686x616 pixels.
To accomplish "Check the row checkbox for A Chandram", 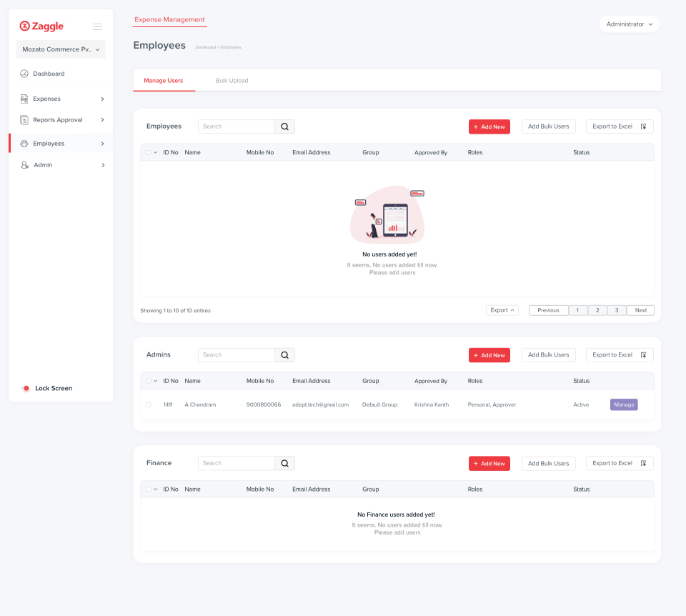I will [x=149, y=404].
